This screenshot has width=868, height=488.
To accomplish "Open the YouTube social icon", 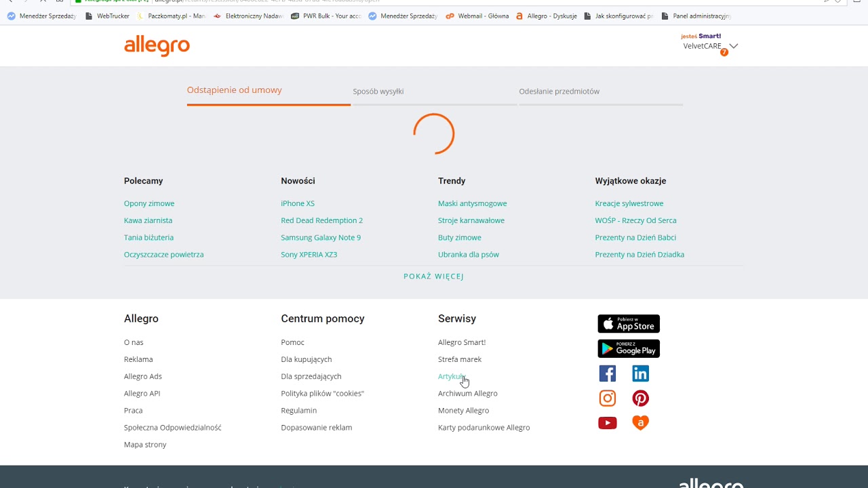I will pyautogui.click(x=608, y=423).
